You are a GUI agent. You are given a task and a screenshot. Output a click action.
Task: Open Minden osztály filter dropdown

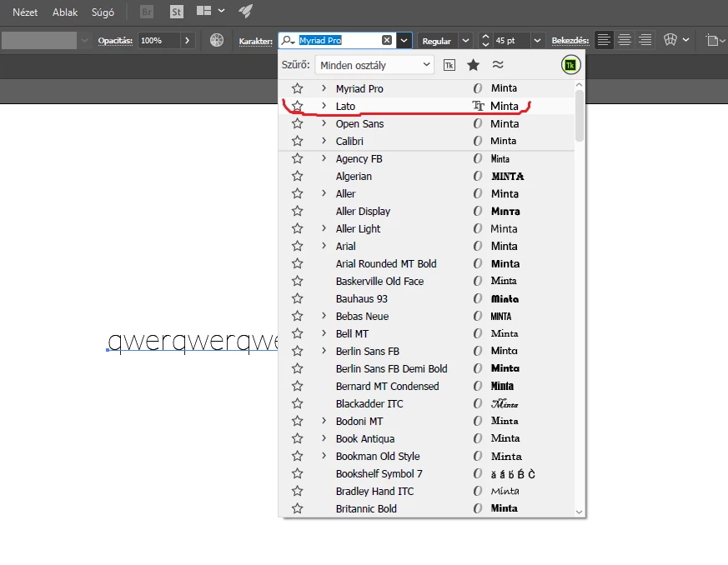(x=374, y=65)
